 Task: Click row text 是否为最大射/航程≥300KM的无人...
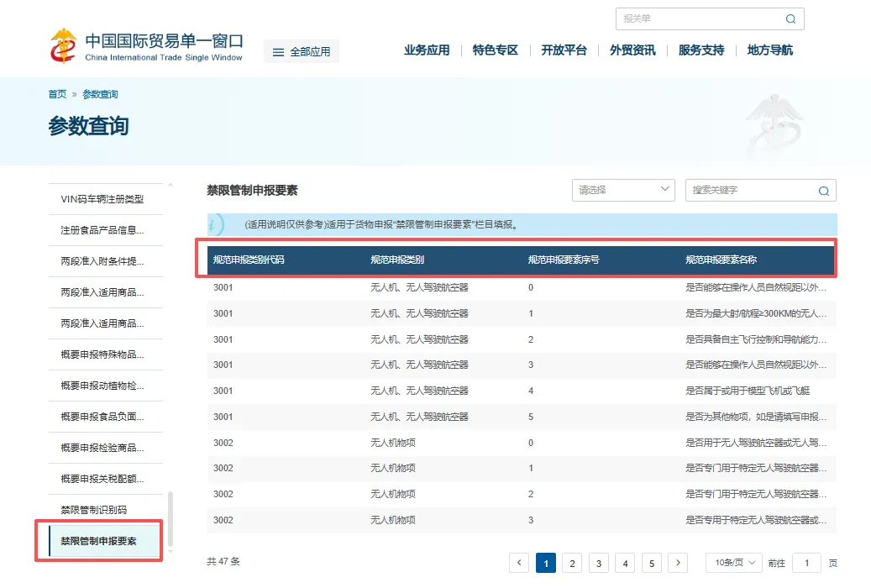756,313
